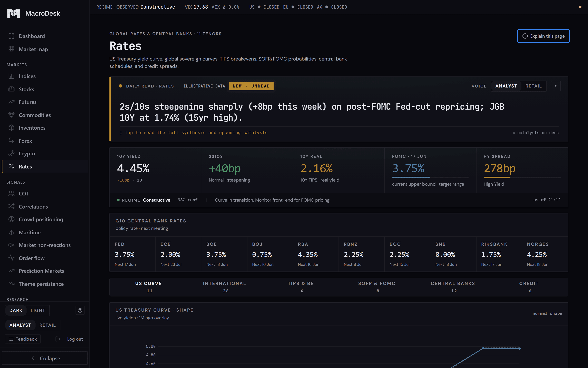Open the Futures trend icon
The image size is (588, 368).
click(11, 102)
